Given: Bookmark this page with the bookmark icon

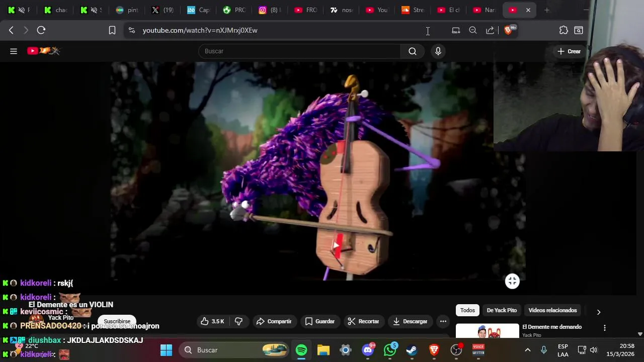Looking at the screenshot, I should (112, 30).
